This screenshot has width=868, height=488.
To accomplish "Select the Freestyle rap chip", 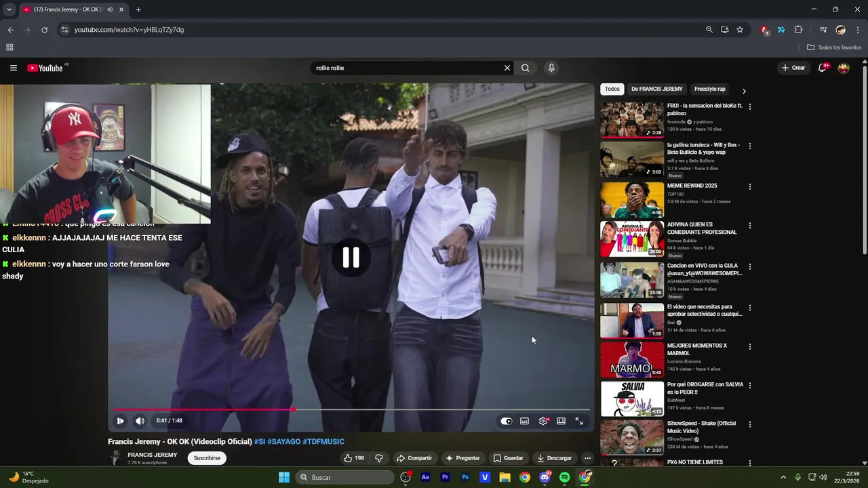I will pos(710,89).
